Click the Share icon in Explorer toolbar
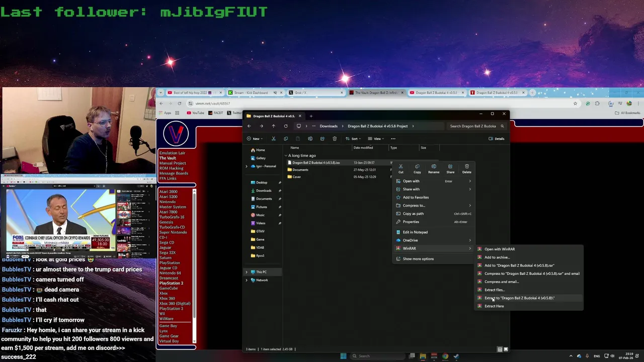The width and height of the screenshot is (644, 362). pyautogui.click(x=322, y=139)
